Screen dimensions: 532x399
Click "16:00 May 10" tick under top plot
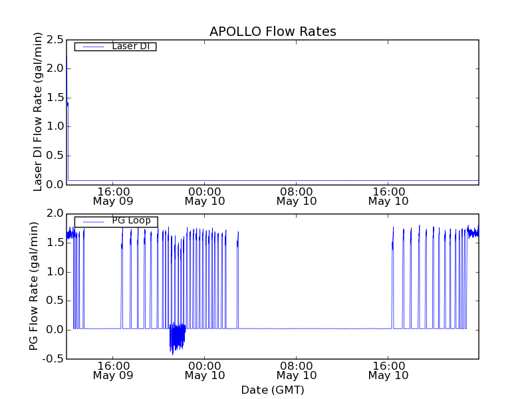(388, 196)
